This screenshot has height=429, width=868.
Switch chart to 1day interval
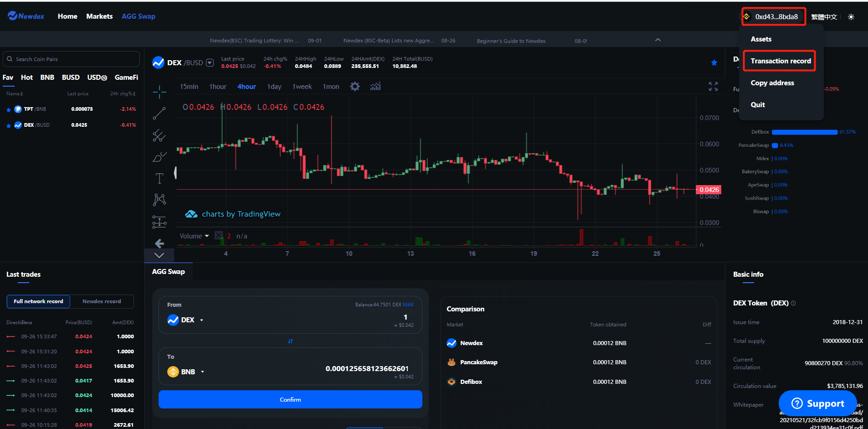(x=274, y=87)
